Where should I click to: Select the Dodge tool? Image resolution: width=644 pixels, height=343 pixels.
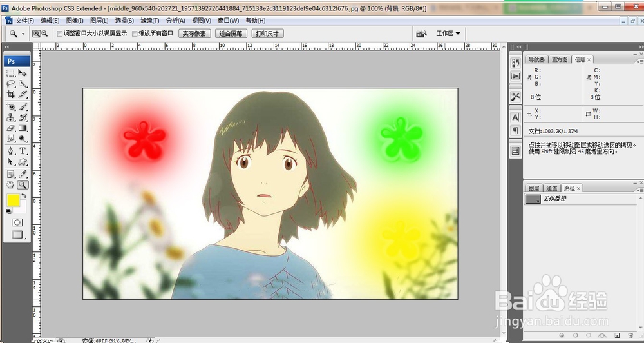tap(23, 139)
